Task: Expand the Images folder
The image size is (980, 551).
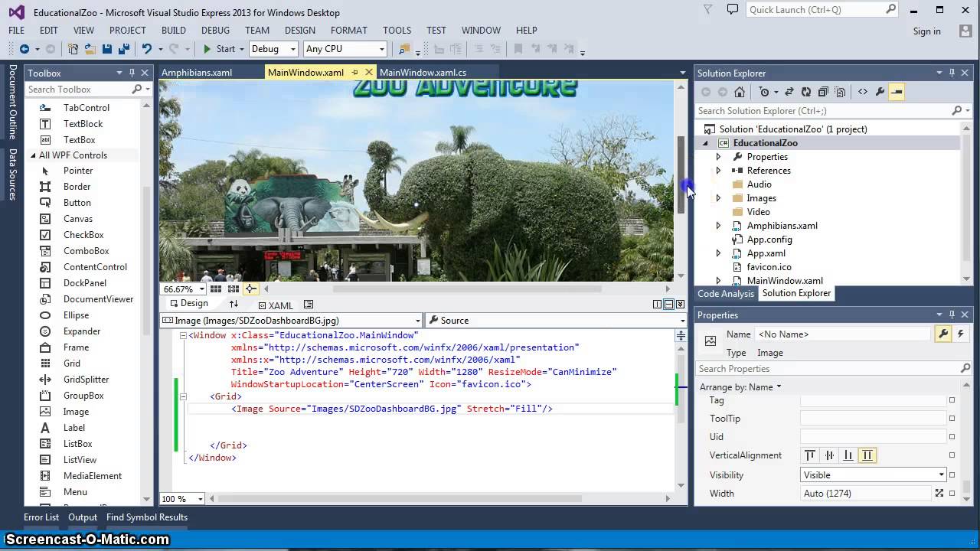Action: tap(718, 198)
